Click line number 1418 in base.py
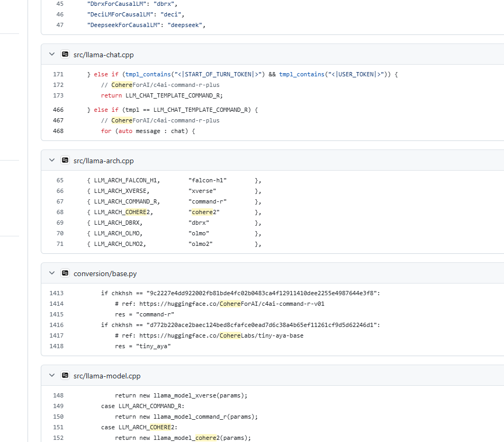 pyautogui.click(x=57, y=346)
